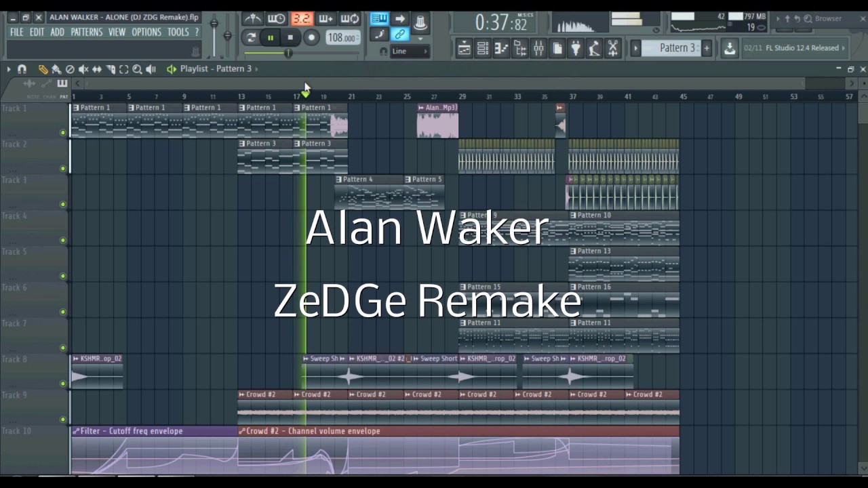The width and height of the screenshot is (868, 488).
Task: Open the ADD menu
Action: tap(58, 32)
